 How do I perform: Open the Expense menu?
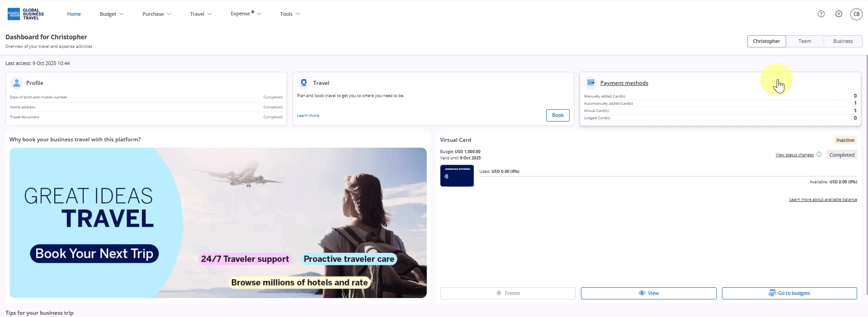tap(246, 14)
